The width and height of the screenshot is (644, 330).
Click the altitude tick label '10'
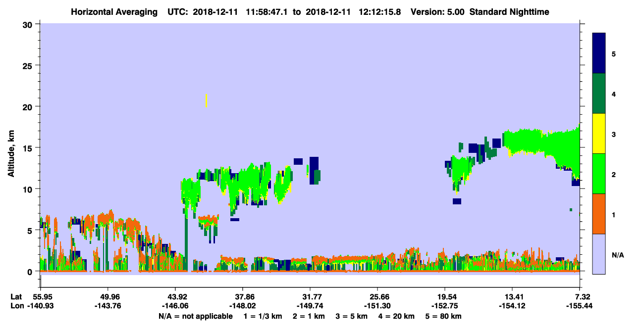29,189
